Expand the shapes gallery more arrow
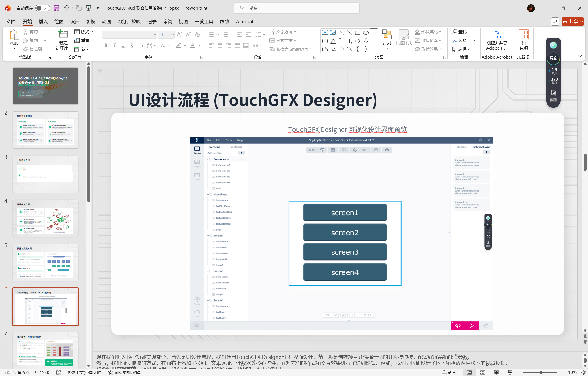 (x=374, y=41)
